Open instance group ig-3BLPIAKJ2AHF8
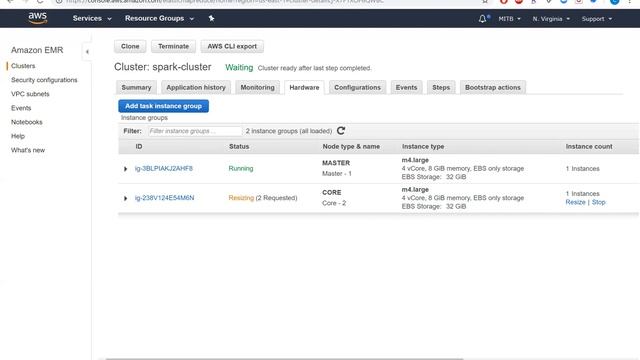 [x=164, y=169]
